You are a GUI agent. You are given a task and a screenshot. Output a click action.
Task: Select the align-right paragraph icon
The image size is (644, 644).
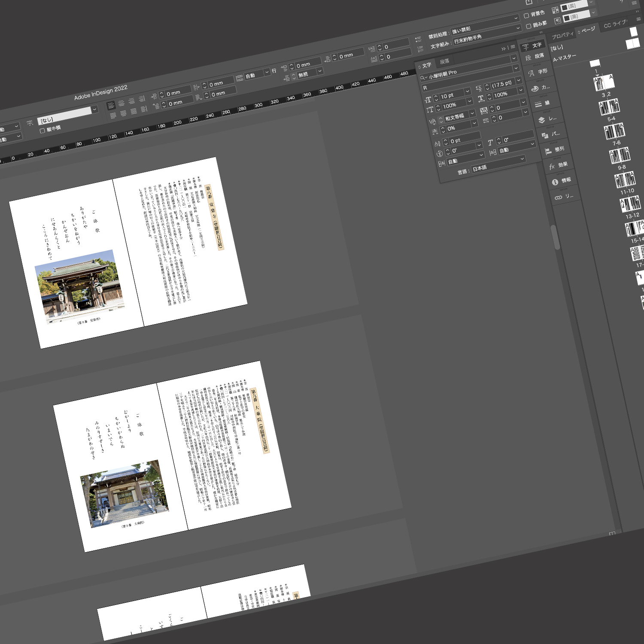click(132, 101)
